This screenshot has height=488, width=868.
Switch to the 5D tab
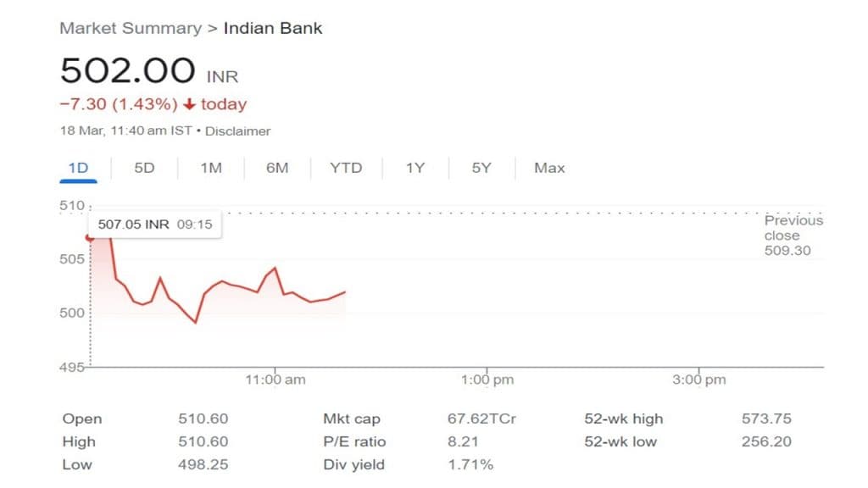pyautogui.click(x=144, y=168)
